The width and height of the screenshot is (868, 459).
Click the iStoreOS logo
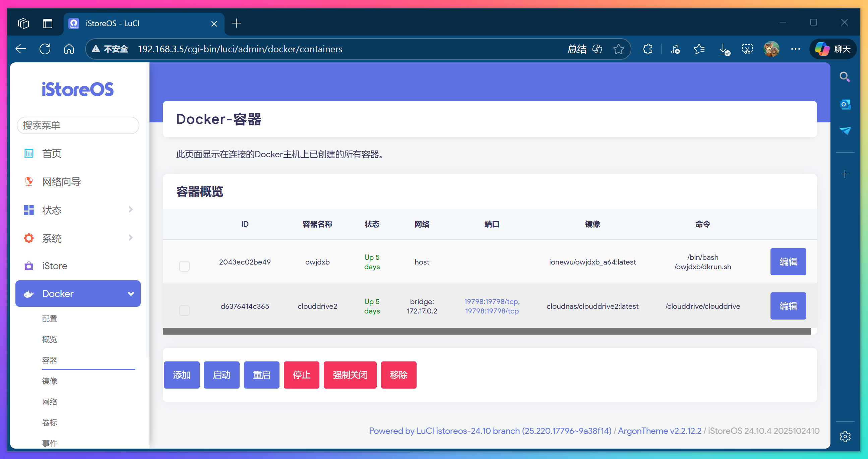coord(78,89)
